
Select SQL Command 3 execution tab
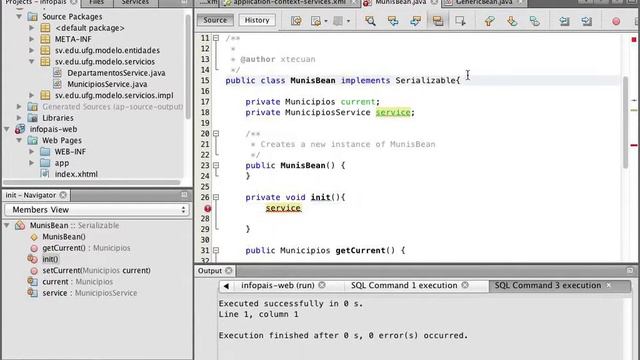pos(548,285)
